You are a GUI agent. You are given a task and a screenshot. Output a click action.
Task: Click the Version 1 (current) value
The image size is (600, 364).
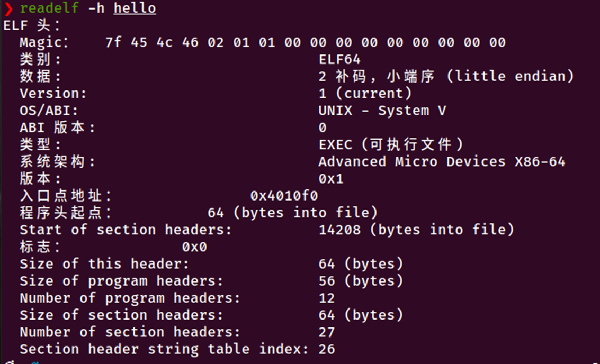tap(365, 94)
